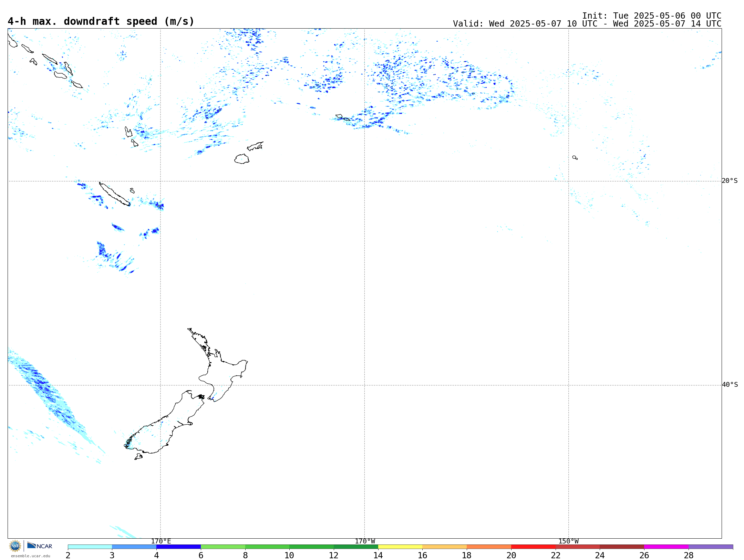Click the magenta 26-28 m/s swatch
The width and height of the screenshot is (744, 560).
point(666,547)
